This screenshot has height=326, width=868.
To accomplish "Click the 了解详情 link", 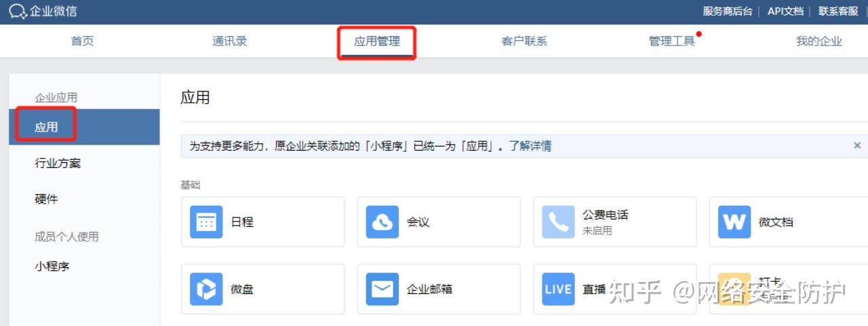I will point(530,146).
